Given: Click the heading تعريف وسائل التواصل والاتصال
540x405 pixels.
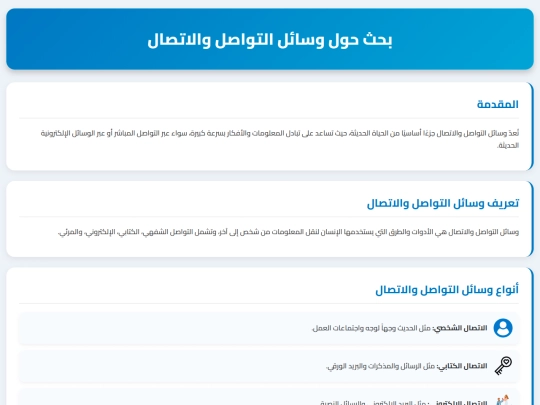Looking at the screenshot, I should pyautogui.click(x=443, y=203).
